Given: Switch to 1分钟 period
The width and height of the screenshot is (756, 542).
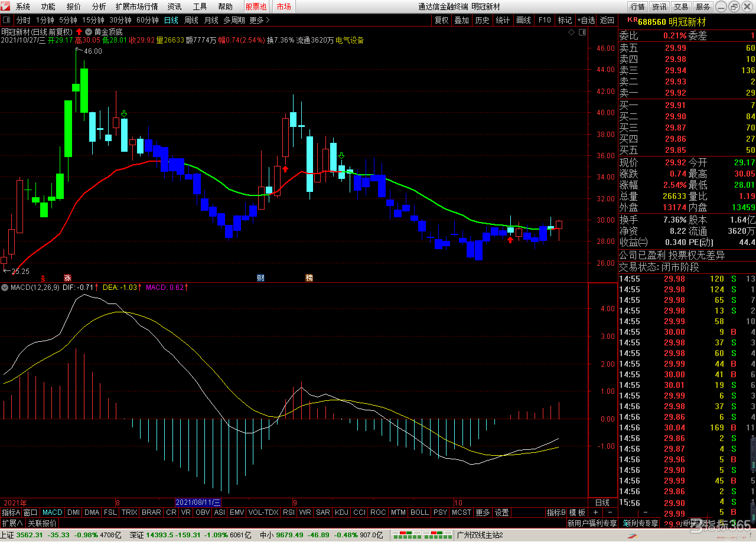Looking at the screenshot, I should (x=45, y=19).
